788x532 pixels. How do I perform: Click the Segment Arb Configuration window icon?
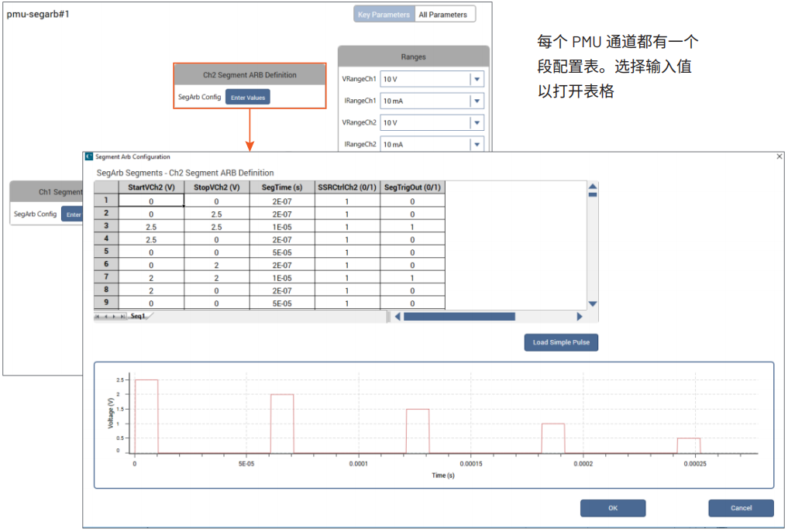coord(89,156)
